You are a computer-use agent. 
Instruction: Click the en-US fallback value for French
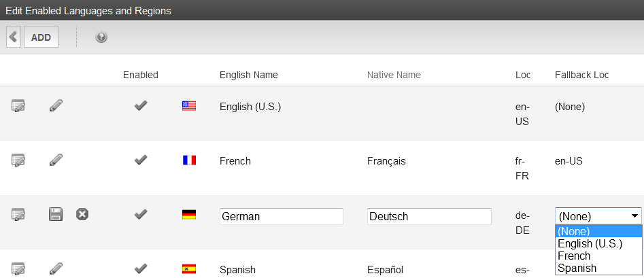tap(569, 161)
